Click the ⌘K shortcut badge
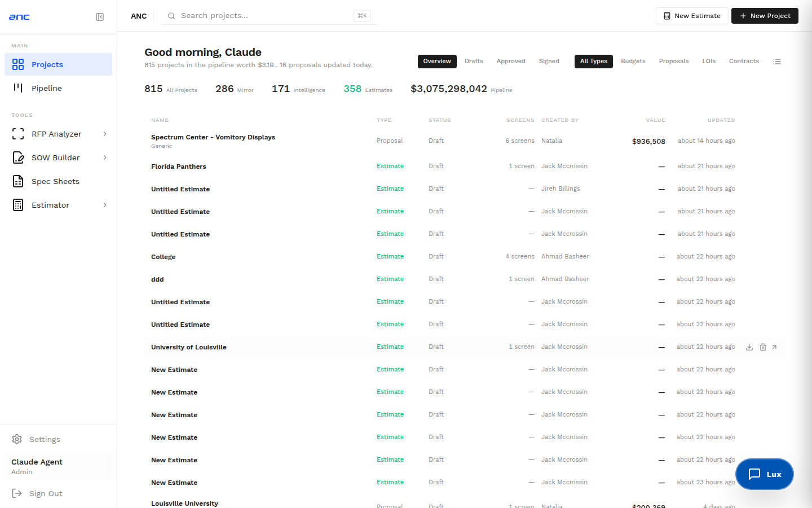812x508 pixels. point(362,16)
